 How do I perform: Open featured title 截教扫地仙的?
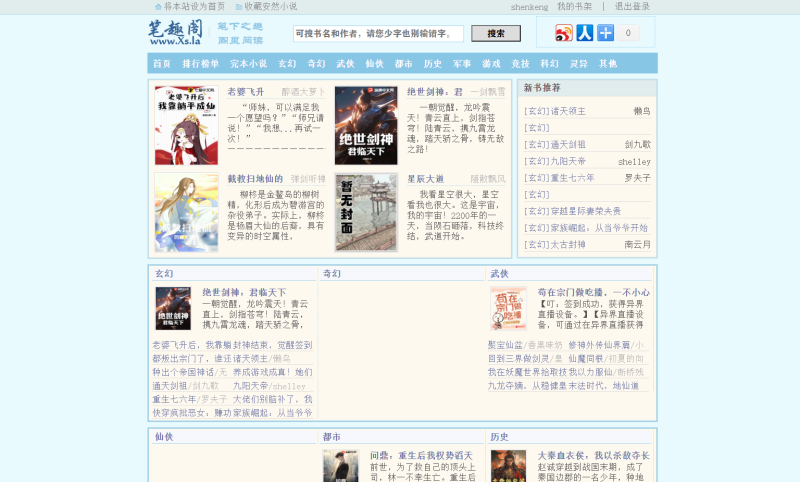tap(255, 179)
